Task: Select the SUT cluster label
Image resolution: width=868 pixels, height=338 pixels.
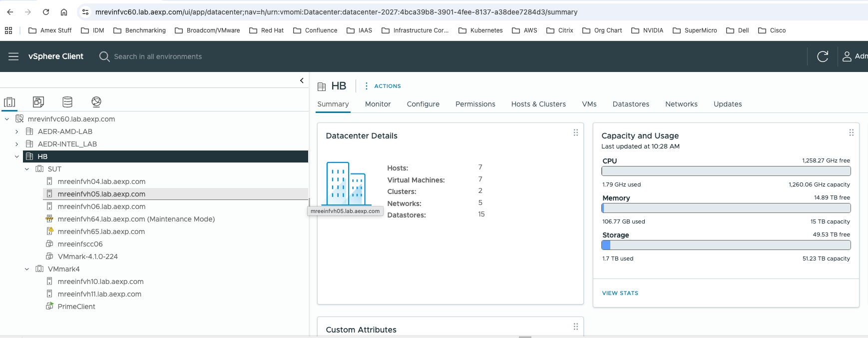Action: click(54, 169)
